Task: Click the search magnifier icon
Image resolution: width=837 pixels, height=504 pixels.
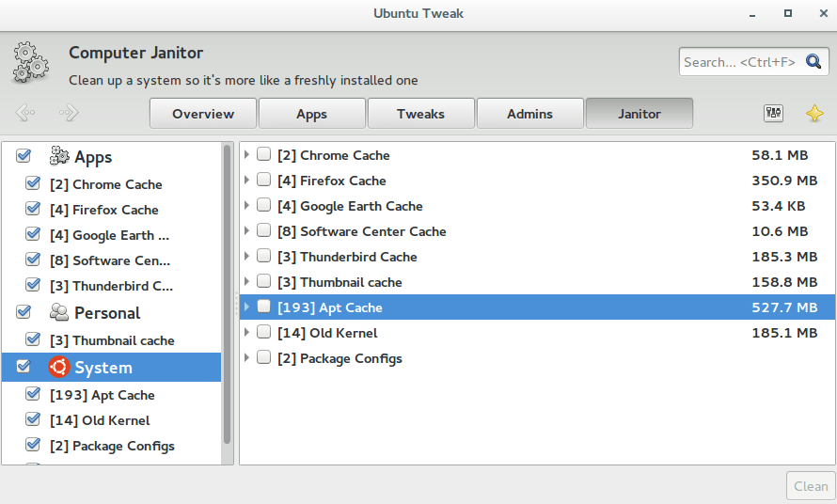Action: click(x=813, y=62)
